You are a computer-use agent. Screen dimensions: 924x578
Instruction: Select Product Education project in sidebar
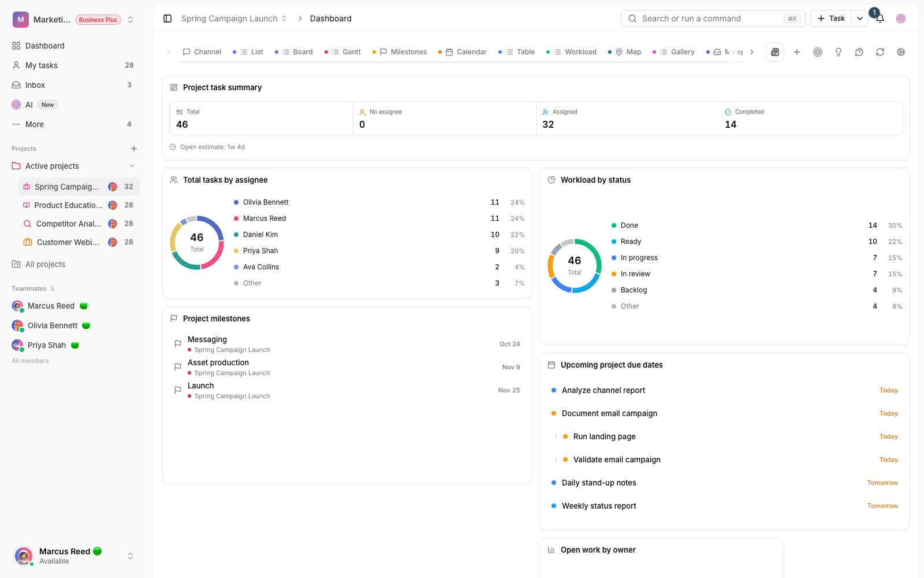click(x=79, y=205)
